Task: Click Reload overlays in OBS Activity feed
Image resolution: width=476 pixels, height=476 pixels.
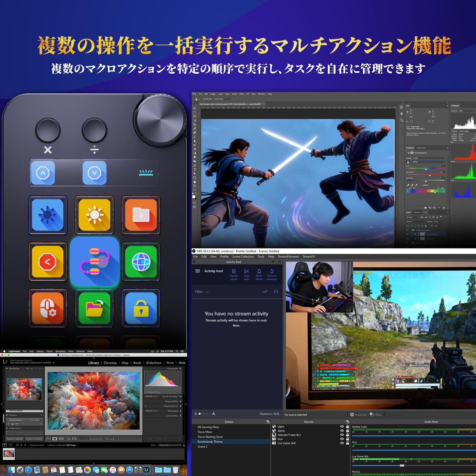Action: (x=272, y=275)
